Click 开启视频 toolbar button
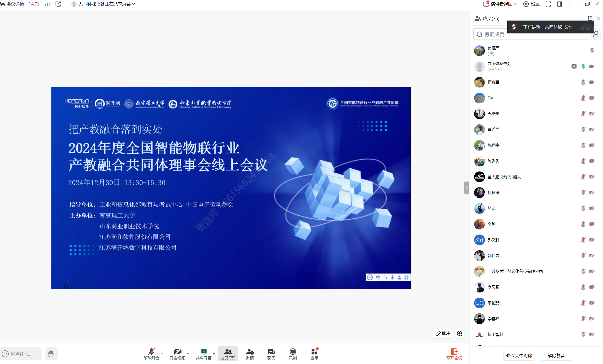603x364 pixels. pos(177,354)
